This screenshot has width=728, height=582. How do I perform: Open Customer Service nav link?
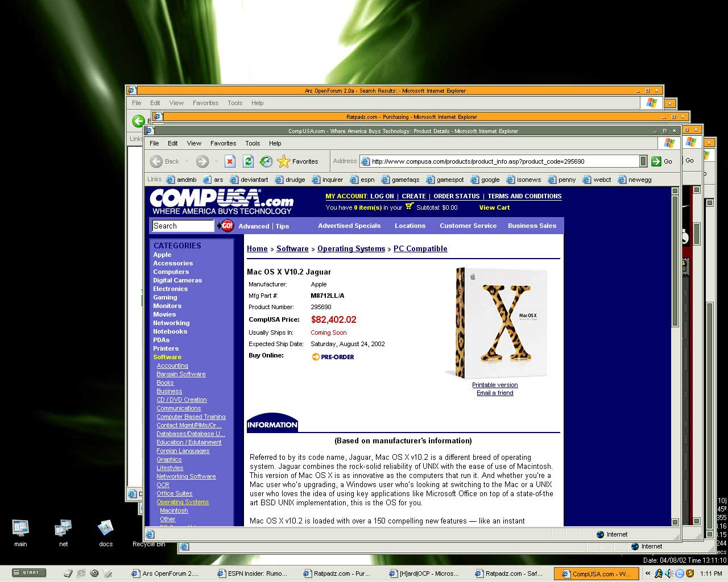pyautogui.click(x=468, y=226)
